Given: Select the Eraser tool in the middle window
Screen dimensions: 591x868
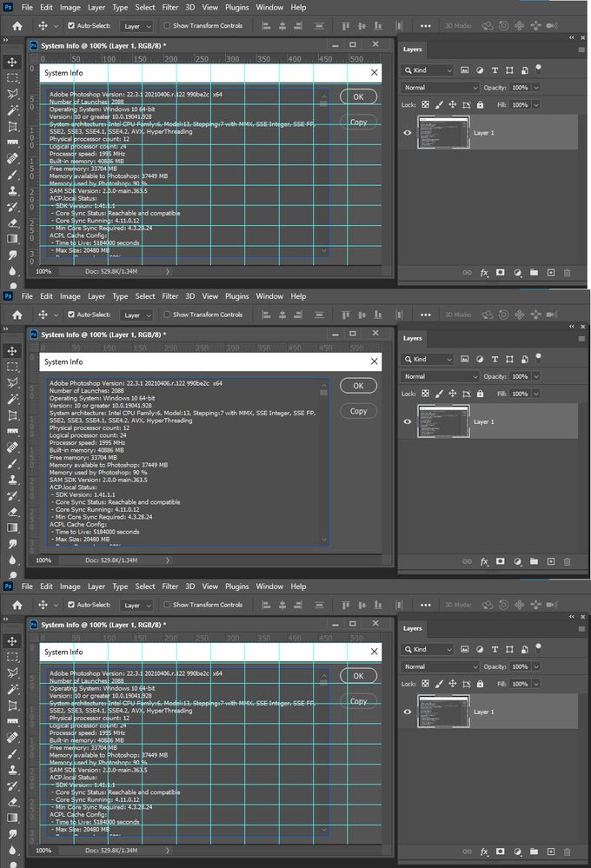Looking at the screenshot, I should click(12, 512).
